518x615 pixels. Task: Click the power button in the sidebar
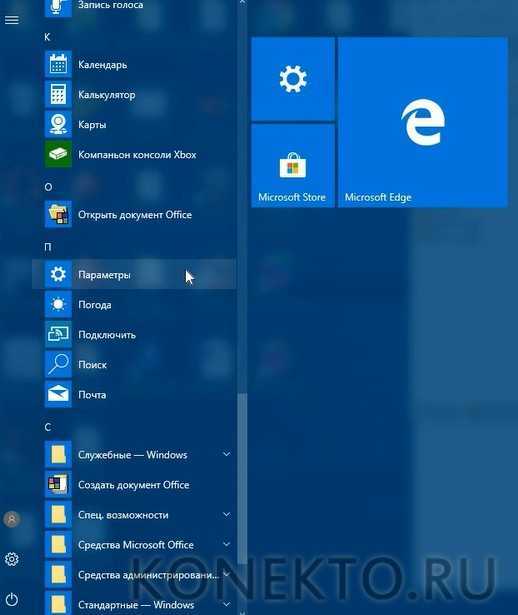coord(12,599)
